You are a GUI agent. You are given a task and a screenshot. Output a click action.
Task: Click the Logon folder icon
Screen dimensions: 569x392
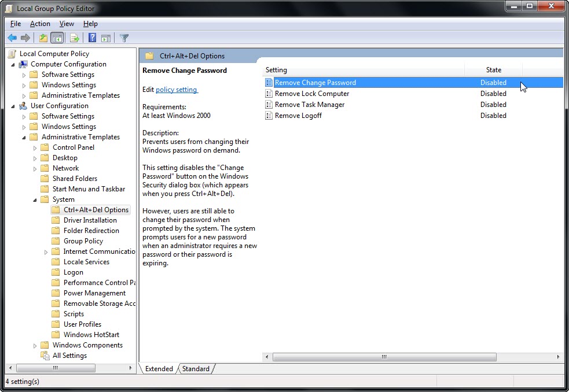point(56,272)
